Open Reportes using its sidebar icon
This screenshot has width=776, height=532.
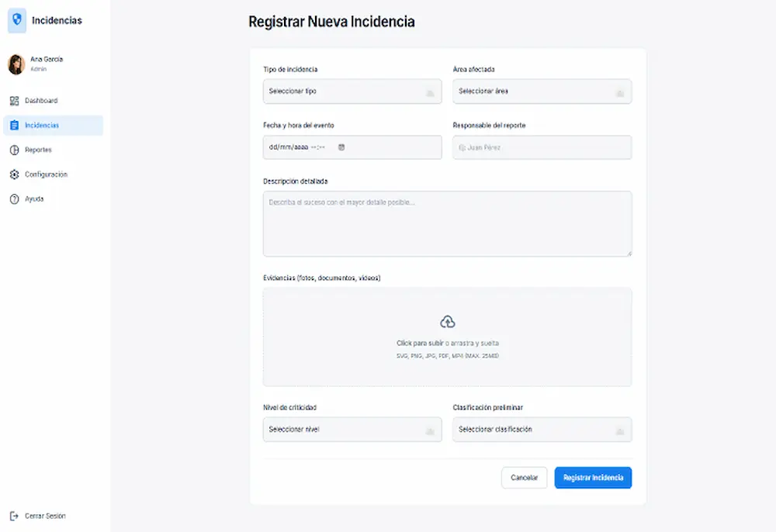click(15, 150)
